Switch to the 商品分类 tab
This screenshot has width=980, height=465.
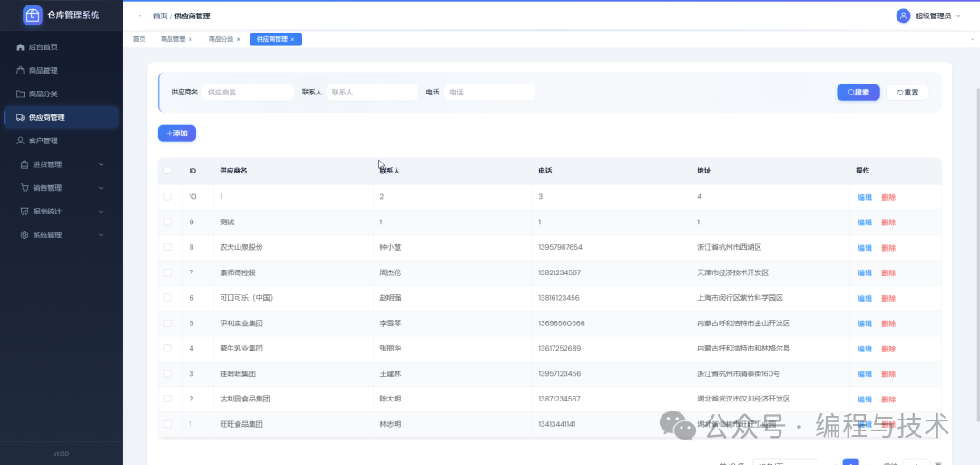click(x=220, y=39)
